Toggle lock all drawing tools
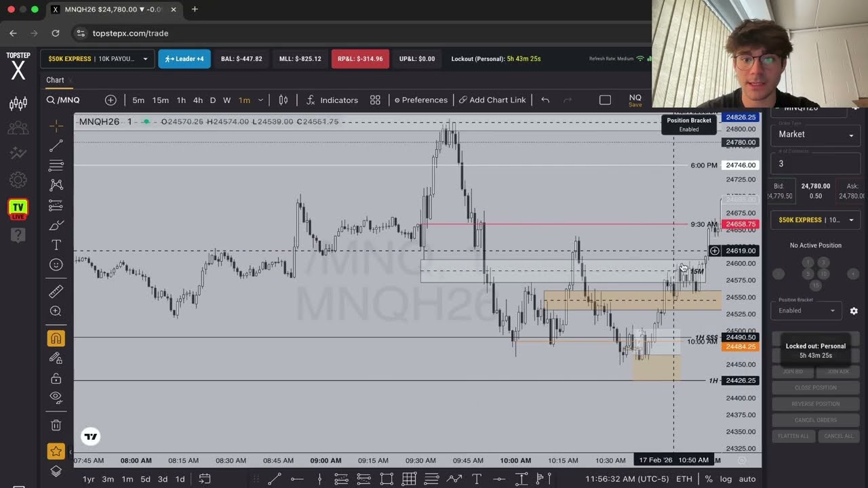This screenshot has width=868, height=488. 56,378
